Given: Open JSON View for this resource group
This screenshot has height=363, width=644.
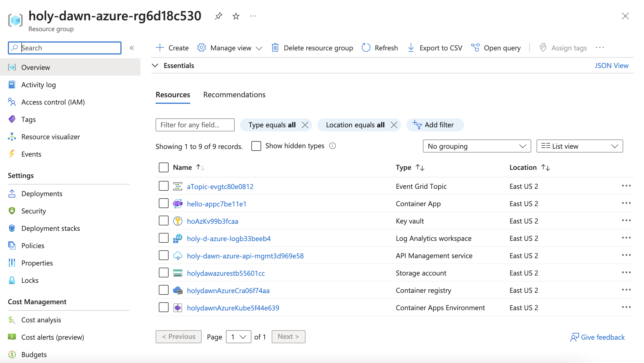Looking at the screenshot, I should pyautogui.click(x=612, y=66).
